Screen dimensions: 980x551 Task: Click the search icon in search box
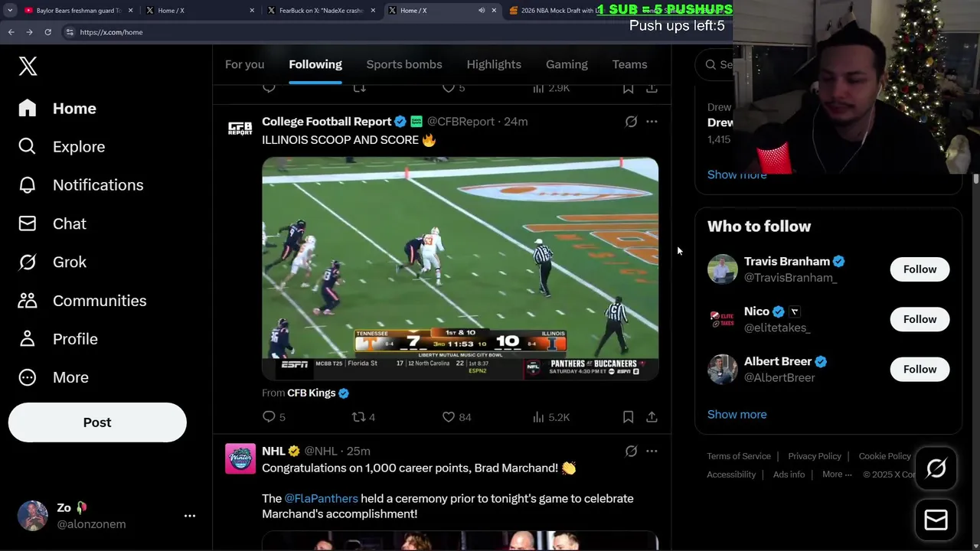[710, 64]
